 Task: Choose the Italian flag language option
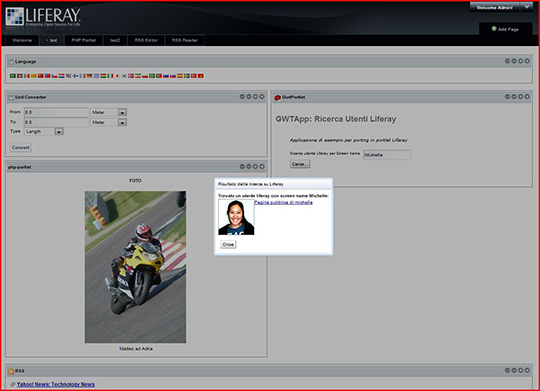[110, 76]
